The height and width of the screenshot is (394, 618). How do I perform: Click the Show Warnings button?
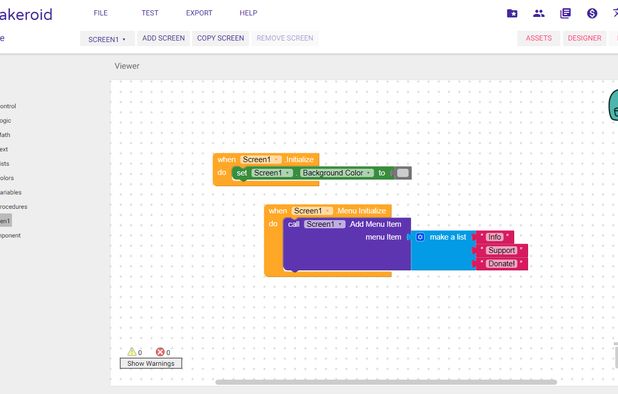151,363
